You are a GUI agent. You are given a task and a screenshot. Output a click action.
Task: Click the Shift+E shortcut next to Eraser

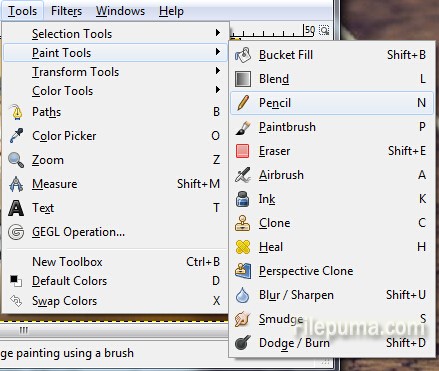tap(407, 151)
